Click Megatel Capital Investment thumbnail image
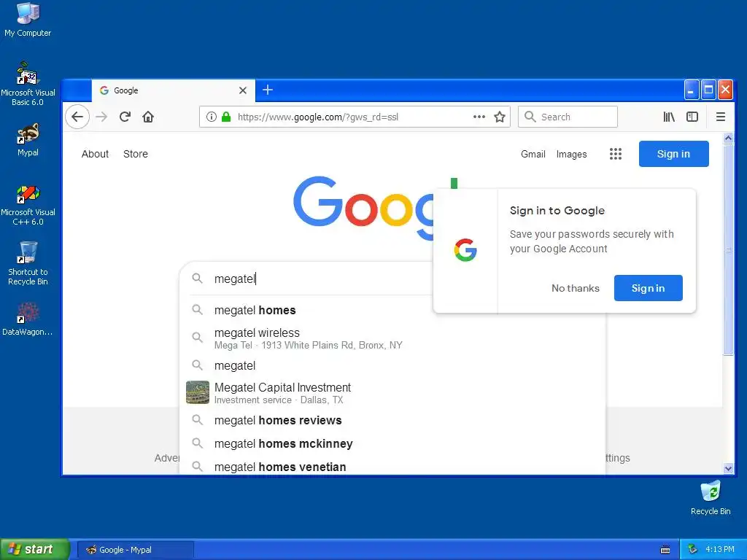The width and height of the screenshot is (747, 560). coord(198,392)
